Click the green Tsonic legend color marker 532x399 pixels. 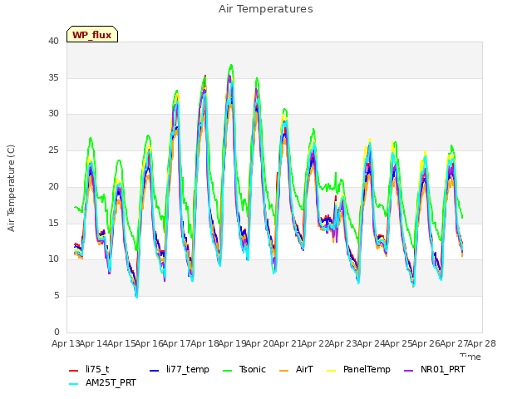(x=227, y=371)
